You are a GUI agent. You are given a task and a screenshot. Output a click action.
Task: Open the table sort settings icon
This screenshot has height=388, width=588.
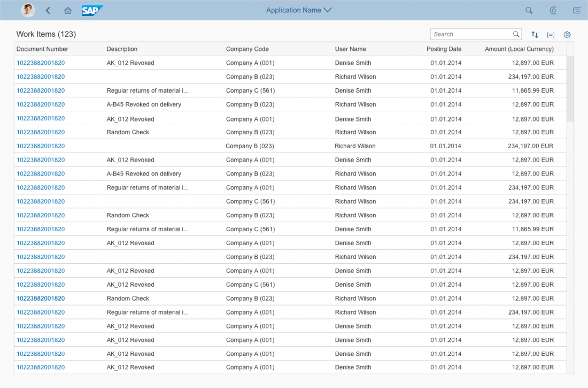pos(535,34)
